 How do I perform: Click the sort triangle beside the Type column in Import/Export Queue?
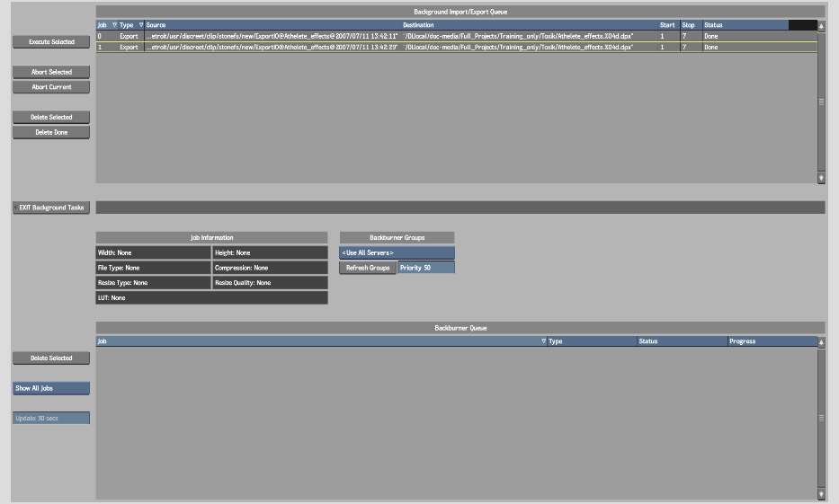[141, 25]
